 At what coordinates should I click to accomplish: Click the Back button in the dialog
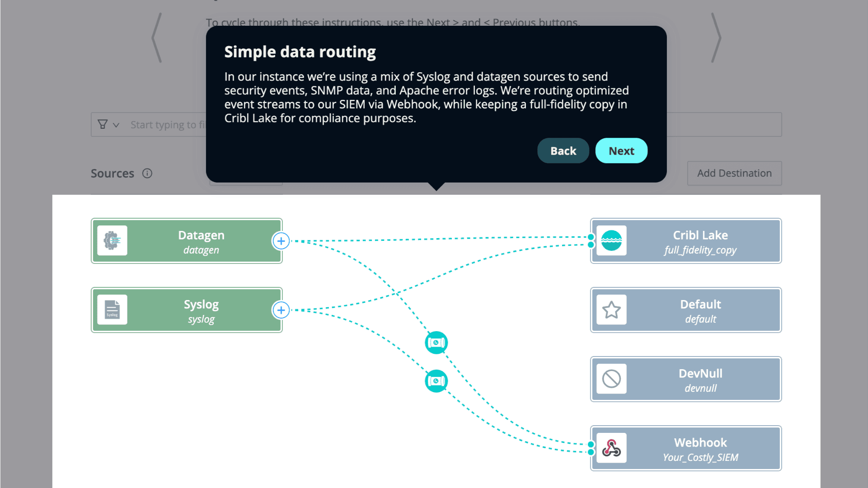click(x=563, y=150)
